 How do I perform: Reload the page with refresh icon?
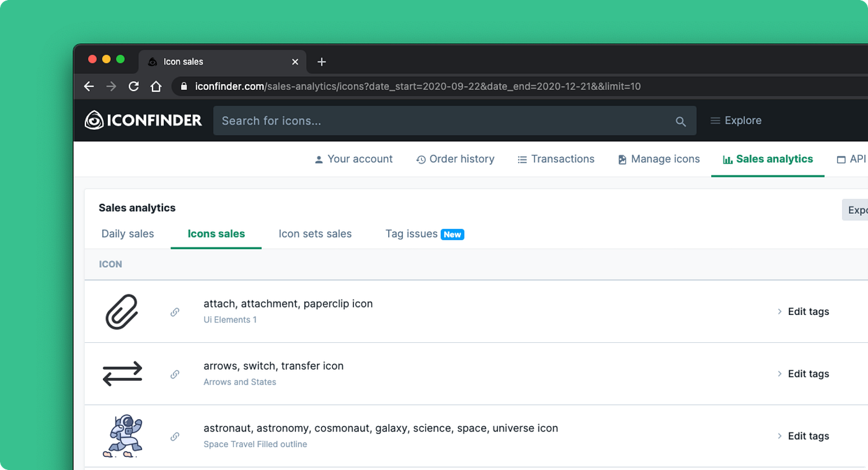133,87
